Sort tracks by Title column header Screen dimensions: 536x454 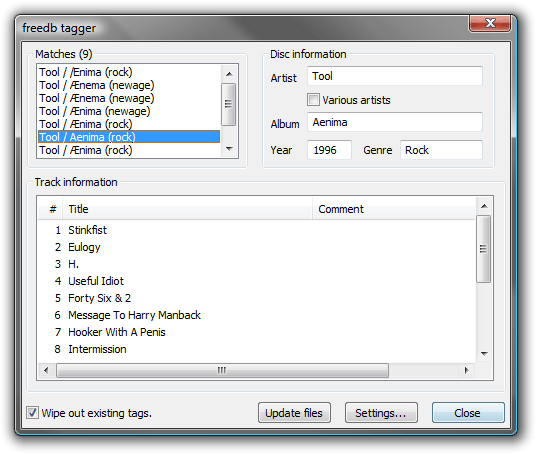(x=187, y=209)
